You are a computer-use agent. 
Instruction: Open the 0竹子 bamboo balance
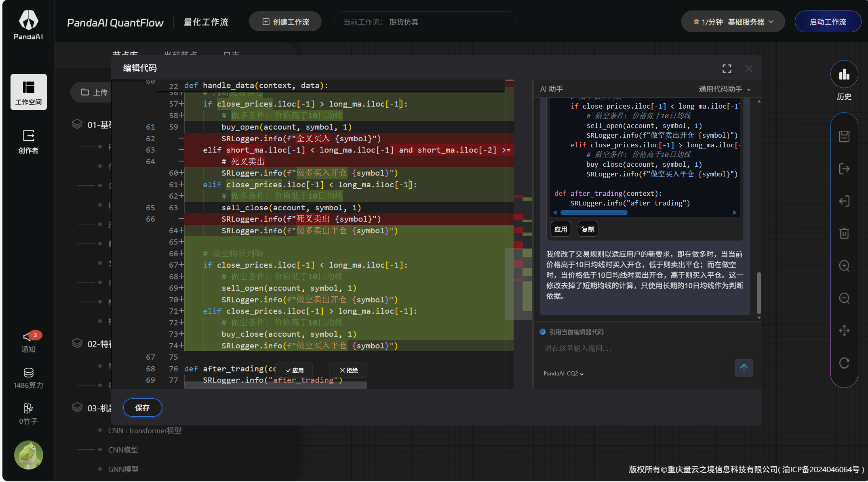[28, 414]
